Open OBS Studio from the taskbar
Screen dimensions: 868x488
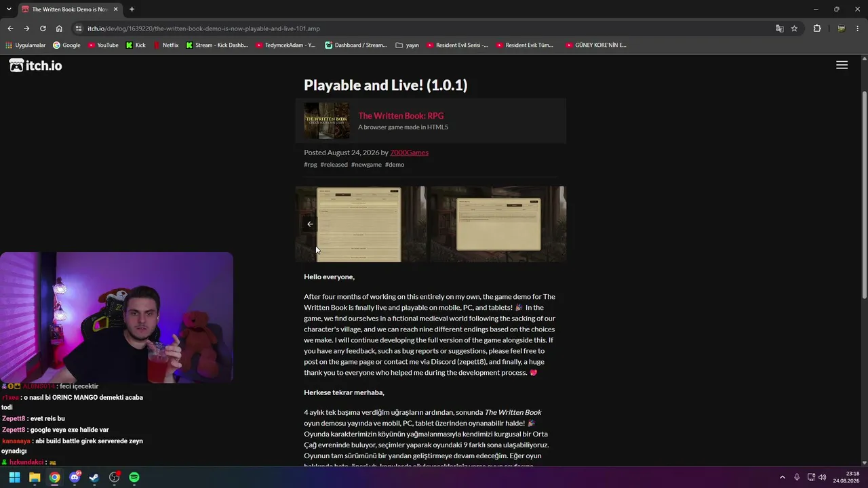click(x=115, y=477)
